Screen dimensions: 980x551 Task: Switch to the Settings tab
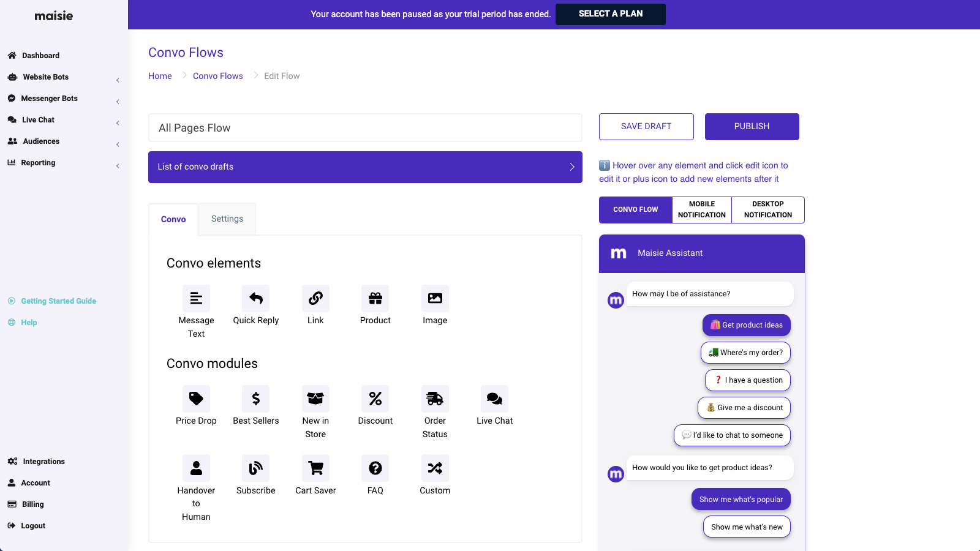pos(226,219)
